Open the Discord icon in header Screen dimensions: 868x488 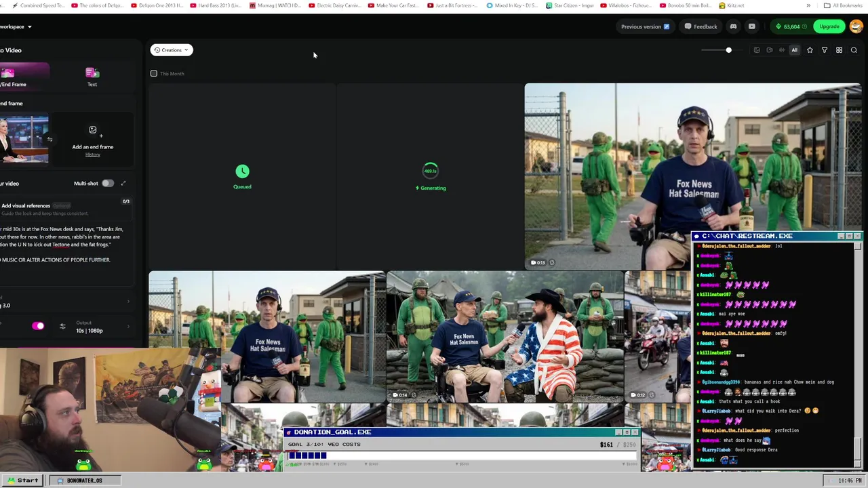733,26
